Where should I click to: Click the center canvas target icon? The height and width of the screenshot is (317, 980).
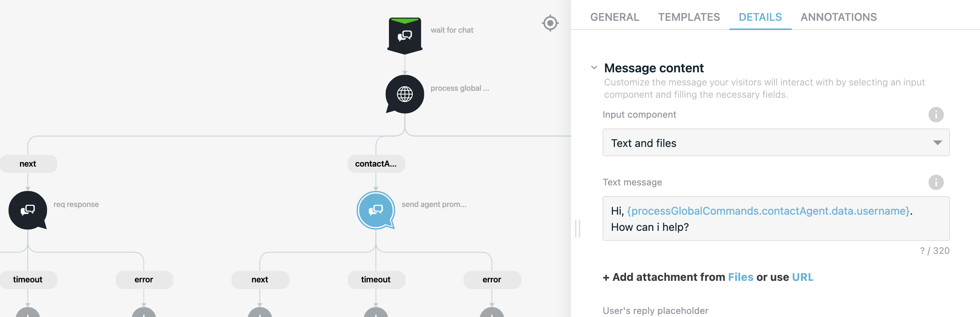pyautogui.click(x=550, y=23)
